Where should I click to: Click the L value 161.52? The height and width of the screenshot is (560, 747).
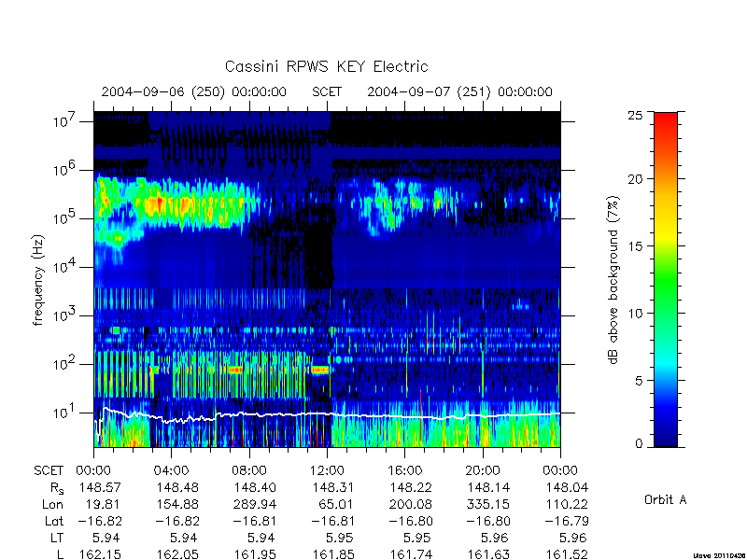567,554
